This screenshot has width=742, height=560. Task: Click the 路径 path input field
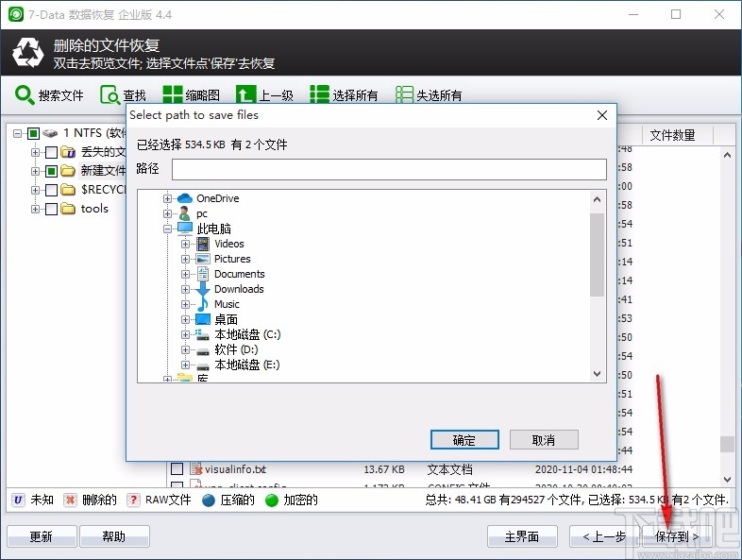pos(389,169)
